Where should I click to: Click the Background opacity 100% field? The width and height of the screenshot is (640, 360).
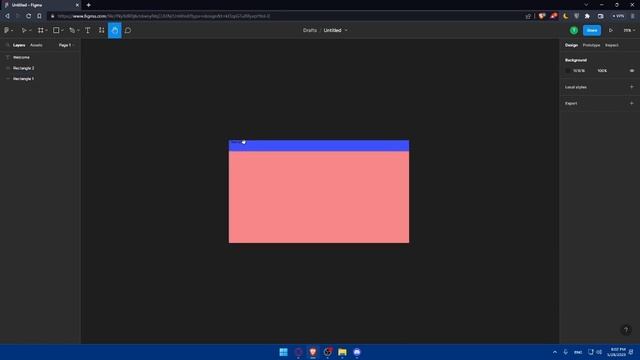point(602,71)
